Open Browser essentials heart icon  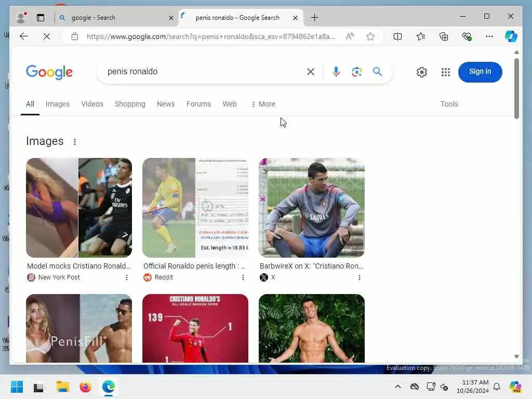pyautogui.click(x=467, y=36)
